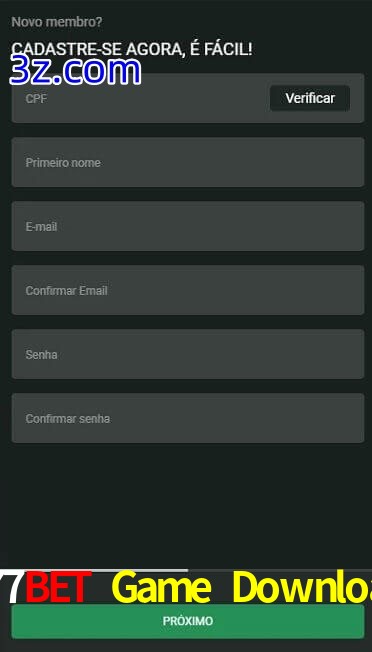Click the 'Novo membro?' label

tap(57, 22)
